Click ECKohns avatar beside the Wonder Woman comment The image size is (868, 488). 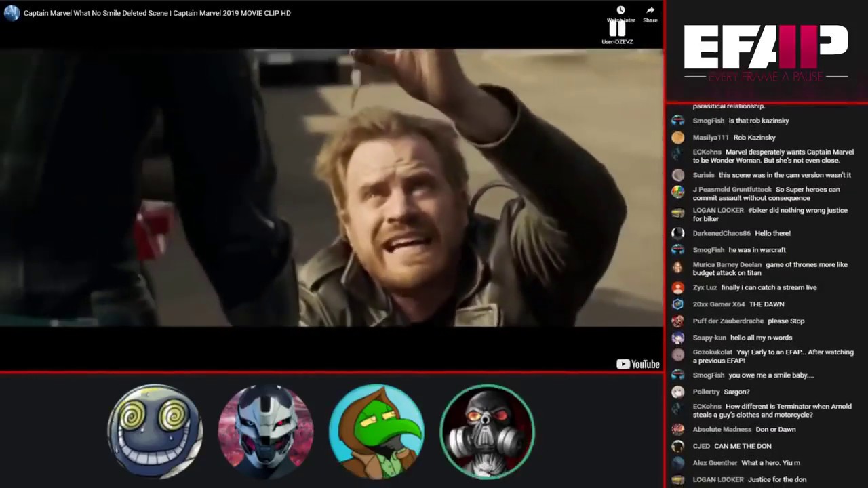pyautogui.click(x=677, y=154)
